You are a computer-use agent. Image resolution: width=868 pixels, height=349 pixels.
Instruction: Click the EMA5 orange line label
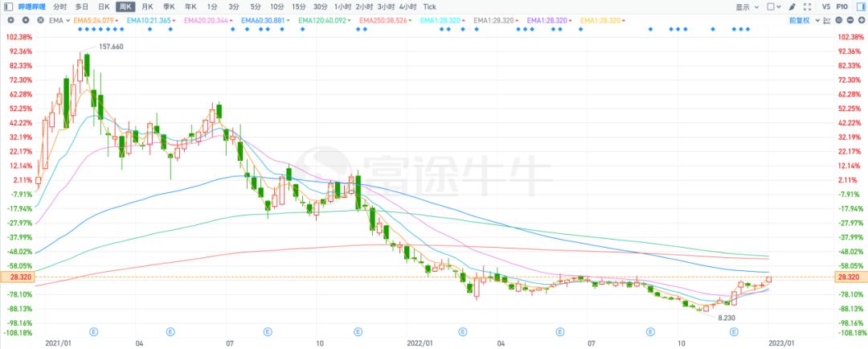pos(93,19)
